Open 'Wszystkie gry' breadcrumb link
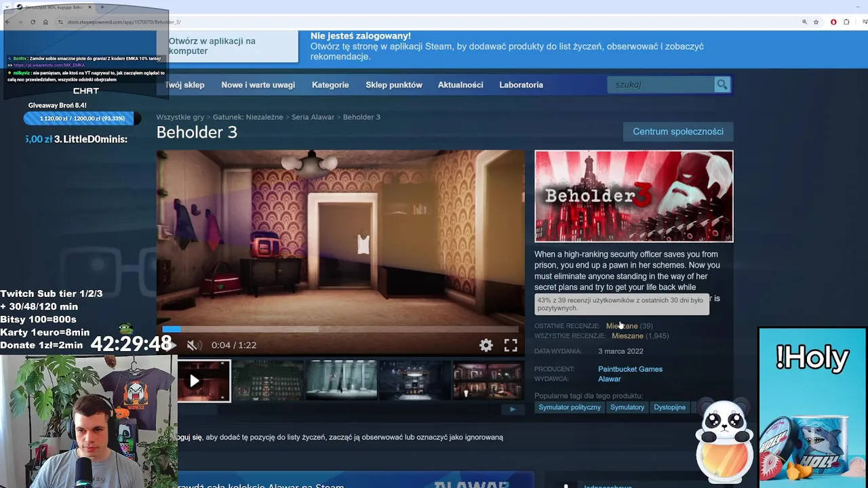This screenshot has height=488, width=868. click(x=180, y=117)
